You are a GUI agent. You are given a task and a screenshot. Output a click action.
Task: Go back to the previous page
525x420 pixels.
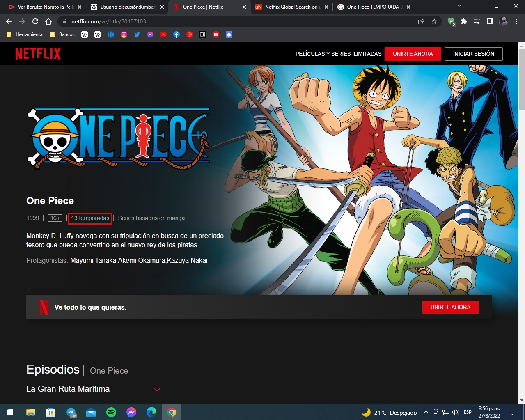click(9, 21)
